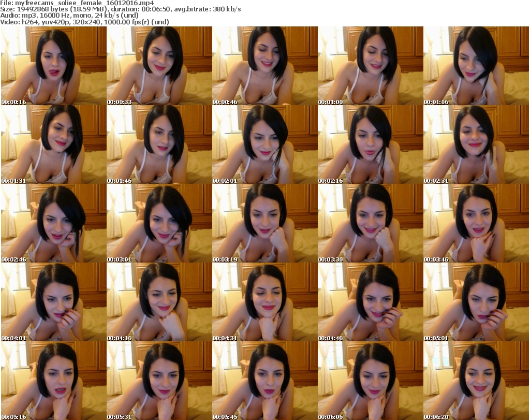Image resolution: width=530 pixels, height=420 pixels.
Task: Select the thumbnail timestamped 00:04:16
Action: (159, 302)
